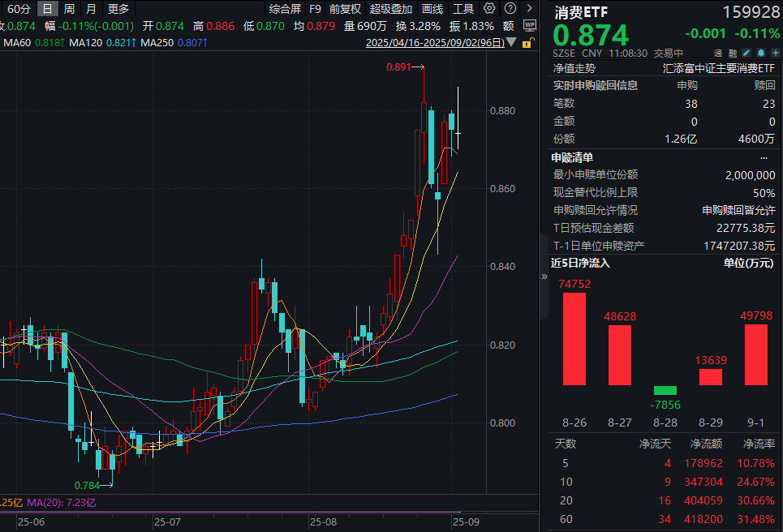Click the pencil note icon
This screenshot has width=783, height=532.
click(x=746, y=53)
